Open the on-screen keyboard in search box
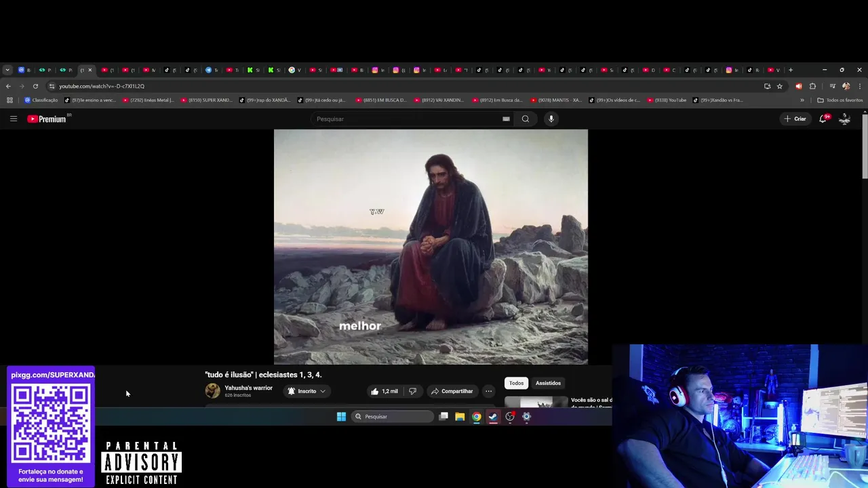 (506, 119)
